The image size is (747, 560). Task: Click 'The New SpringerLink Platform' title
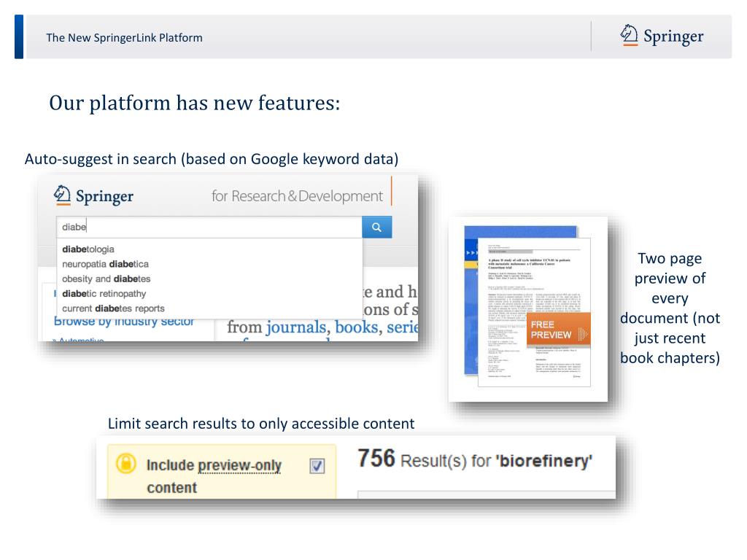coord(124,38)
